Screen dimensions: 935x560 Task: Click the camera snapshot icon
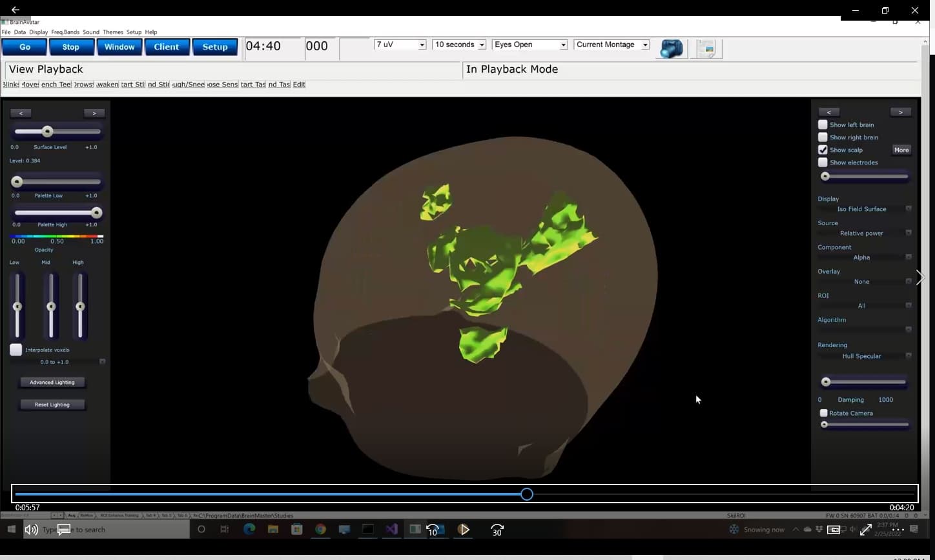coord(671,48)
